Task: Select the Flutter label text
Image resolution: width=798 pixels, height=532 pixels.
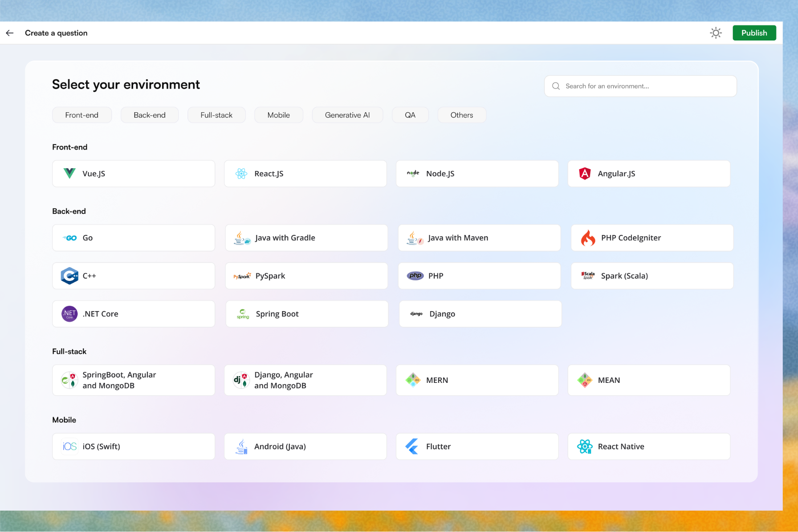Action: pos(439,447)
